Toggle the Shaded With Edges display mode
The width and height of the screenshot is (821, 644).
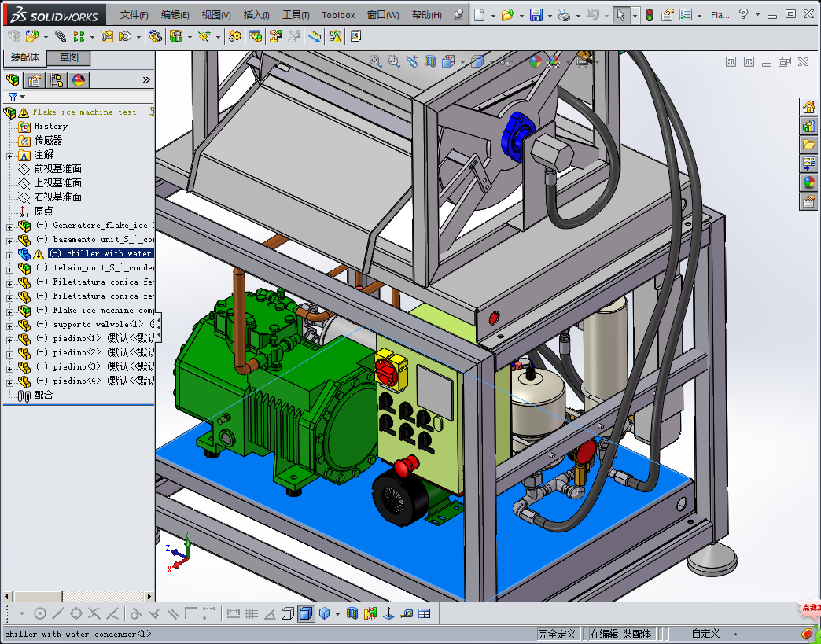pyautogui.click(x=306, y=613)
